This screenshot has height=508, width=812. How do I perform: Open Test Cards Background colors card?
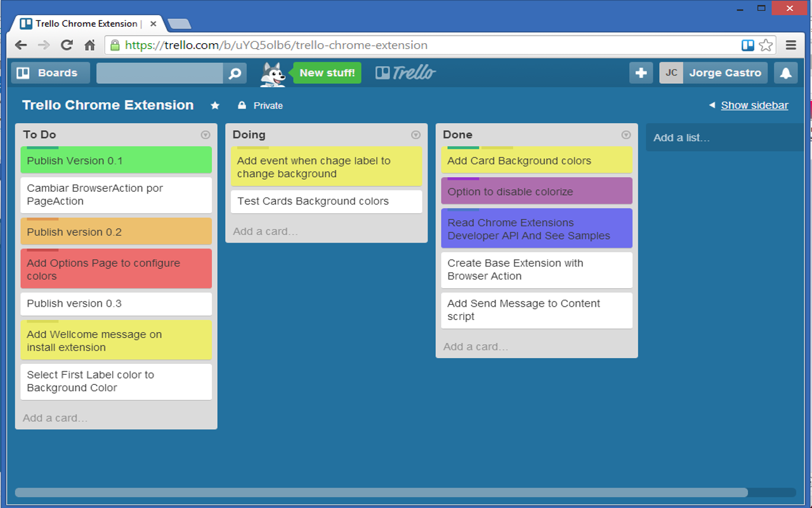(326, 201)
